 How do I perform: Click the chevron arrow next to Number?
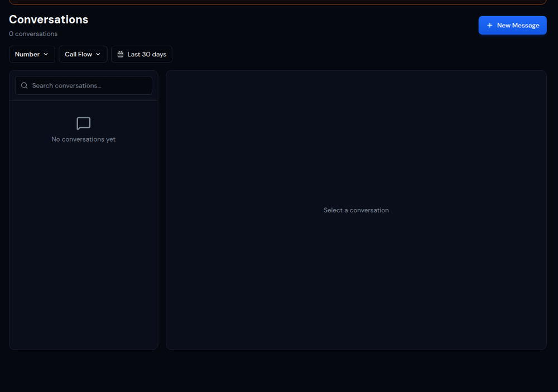[46, 54]
